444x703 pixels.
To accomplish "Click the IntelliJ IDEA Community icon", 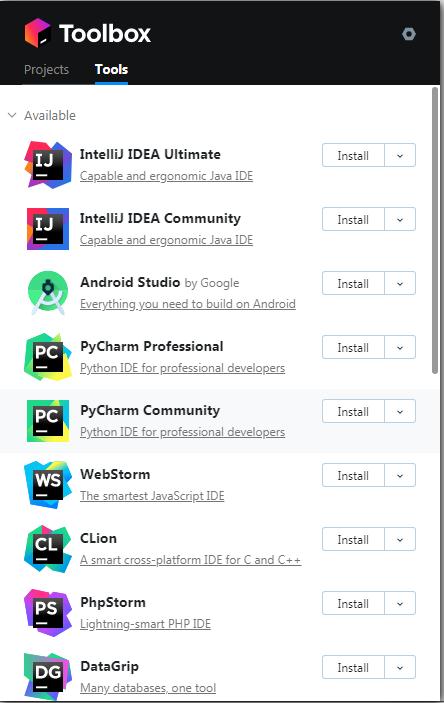I will pyautogui.click(x=48, y=229).
